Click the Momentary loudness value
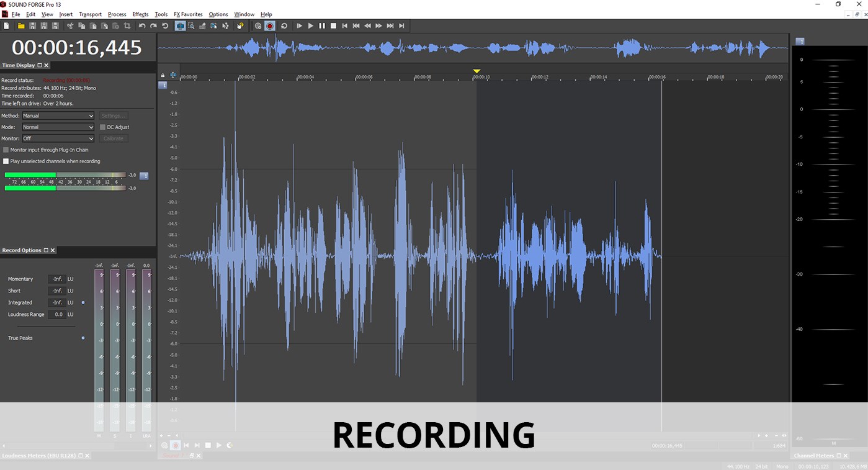The width and height of the screenshot is (868, 470). coord(57,279)
